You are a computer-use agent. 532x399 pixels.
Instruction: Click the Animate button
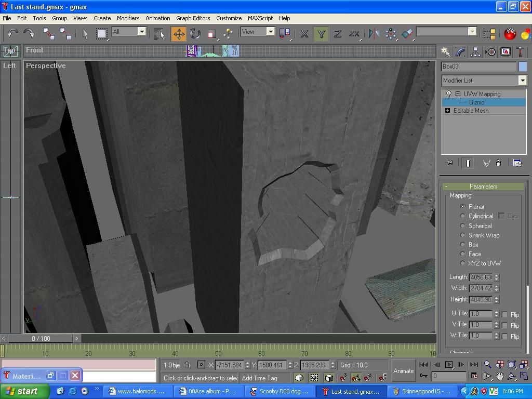pos(403,371)
